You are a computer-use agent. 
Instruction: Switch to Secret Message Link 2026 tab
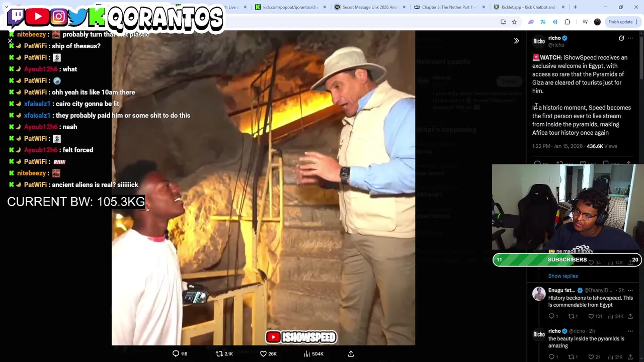pos(370,7)
